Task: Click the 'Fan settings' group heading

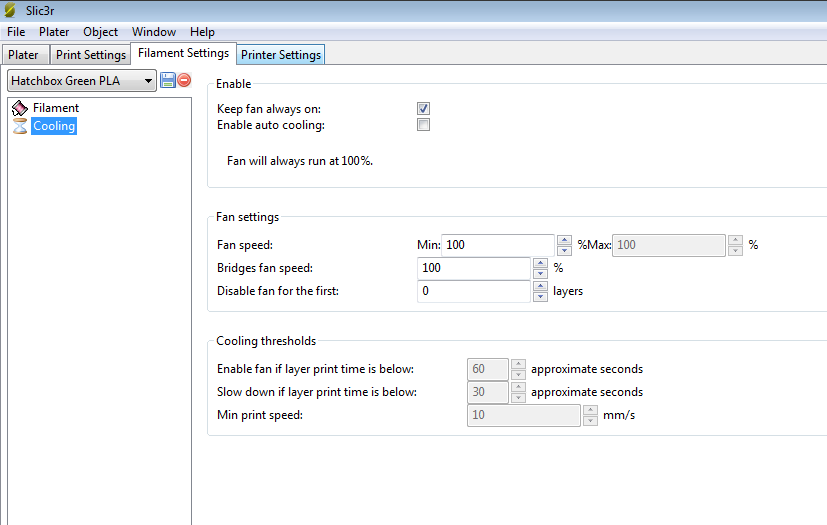Action: coord(247,217)
